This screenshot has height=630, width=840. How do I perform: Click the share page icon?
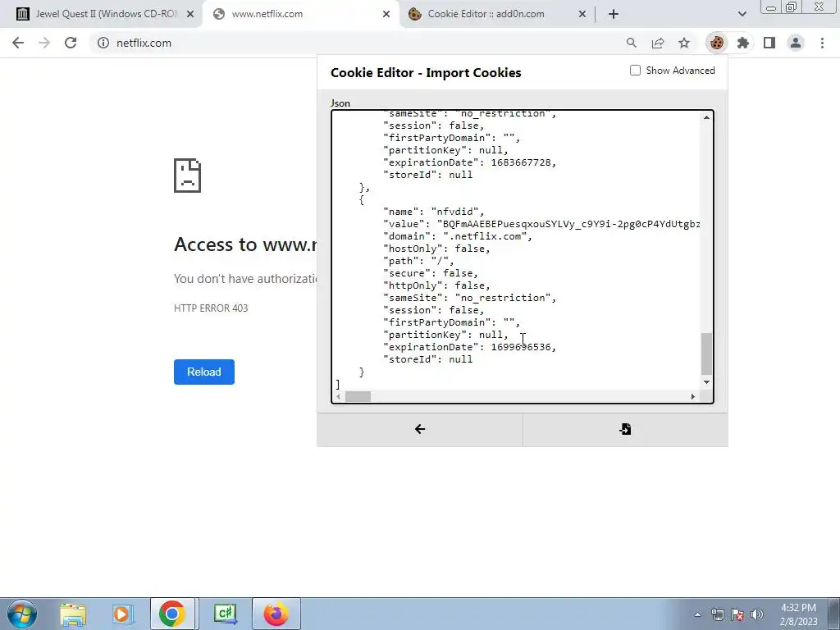point(658,43)
